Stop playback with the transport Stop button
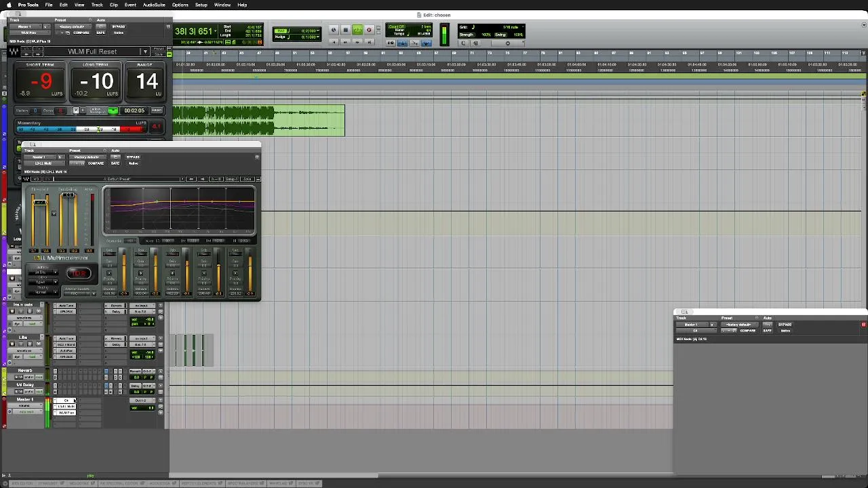Viewport: 868px width, 488px height. 345,30
